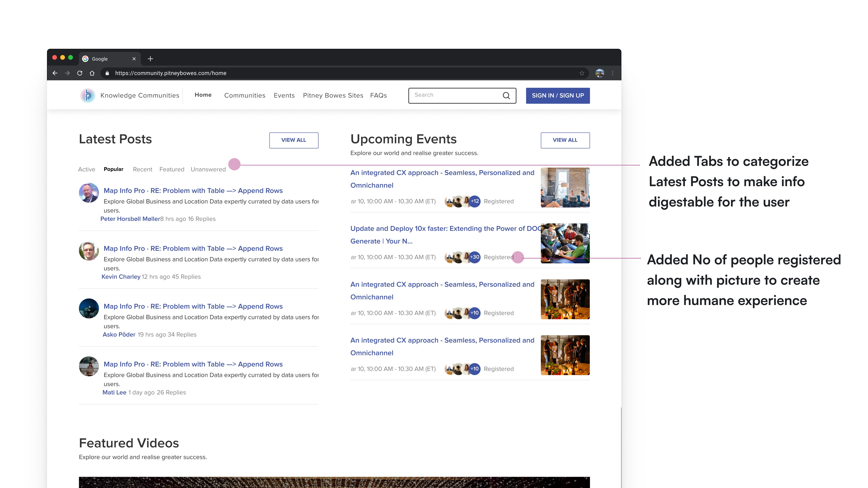The width and height of the screenshot is (868, 488).
Task: Go to FAQs in navigation
Action: (x=378, y=96)
